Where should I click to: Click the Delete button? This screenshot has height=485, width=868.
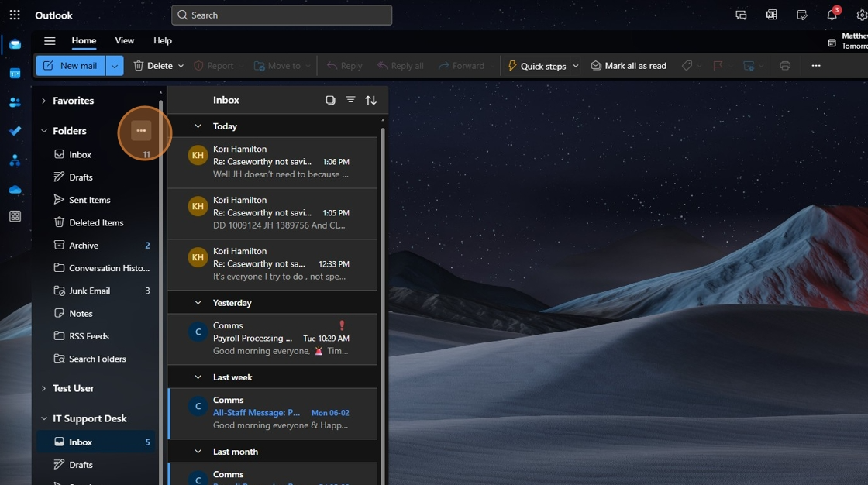(x=153, y=66)
